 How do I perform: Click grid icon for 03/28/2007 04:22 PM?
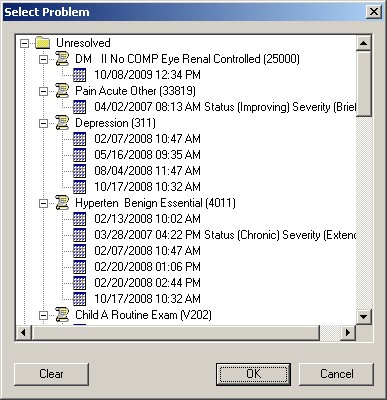pyautogui.click(x=79, y=235)
